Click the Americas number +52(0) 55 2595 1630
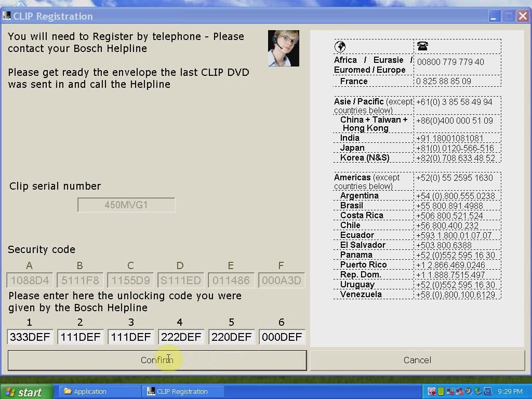The height and width of the screenshot is (399, 532). point(455,178)
